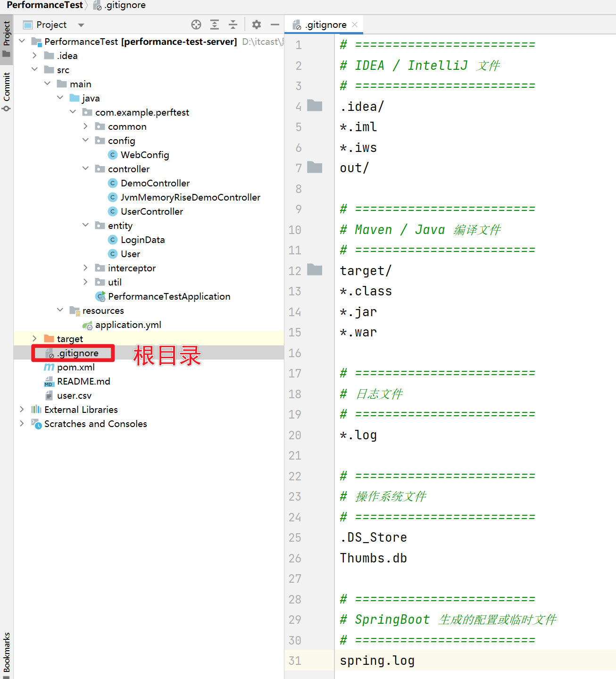Image resolution: width=616 pixels, height=679 pixels.
Task: Collapse the java source folder
Action: 60,98
